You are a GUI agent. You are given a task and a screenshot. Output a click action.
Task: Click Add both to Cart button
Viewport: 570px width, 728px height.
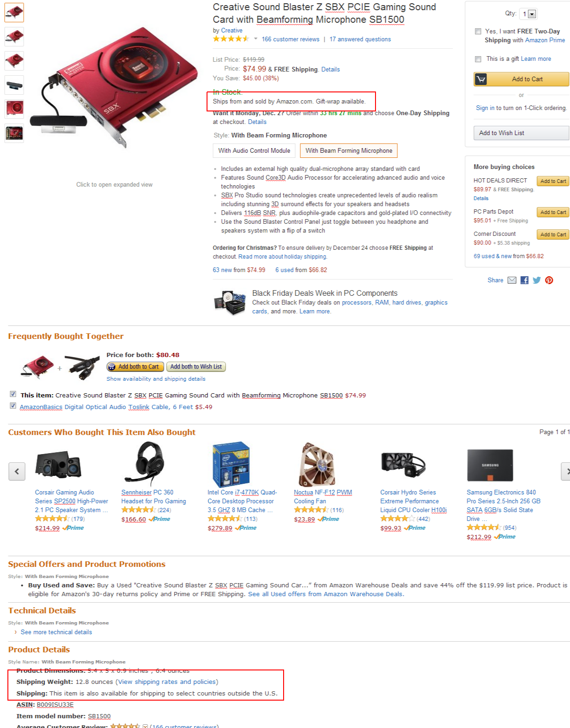pos(135,367)
